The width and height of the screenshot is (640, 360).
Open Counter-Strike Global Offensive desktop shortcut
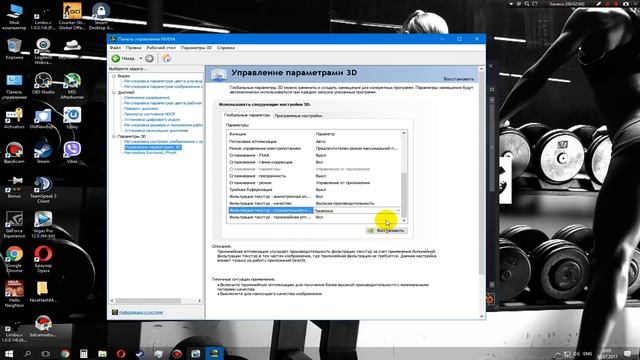tap(72, 16)
